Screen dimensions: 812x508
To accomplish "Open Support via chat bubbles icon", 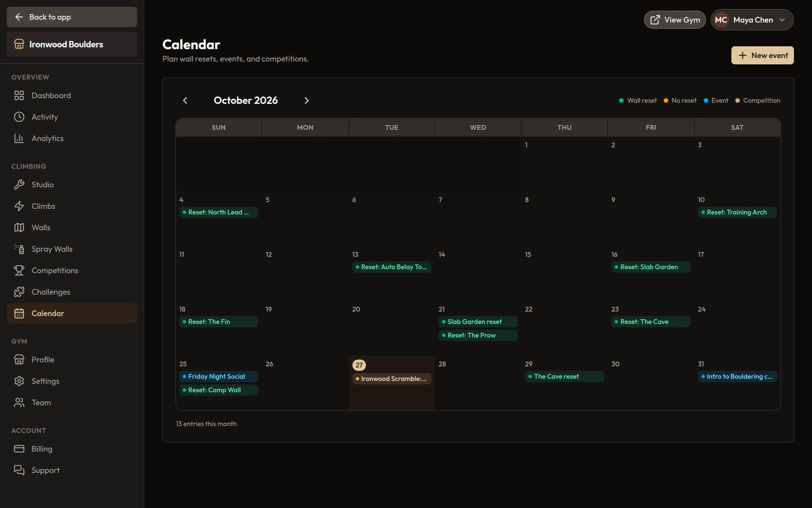I will (x=19, y=470).
